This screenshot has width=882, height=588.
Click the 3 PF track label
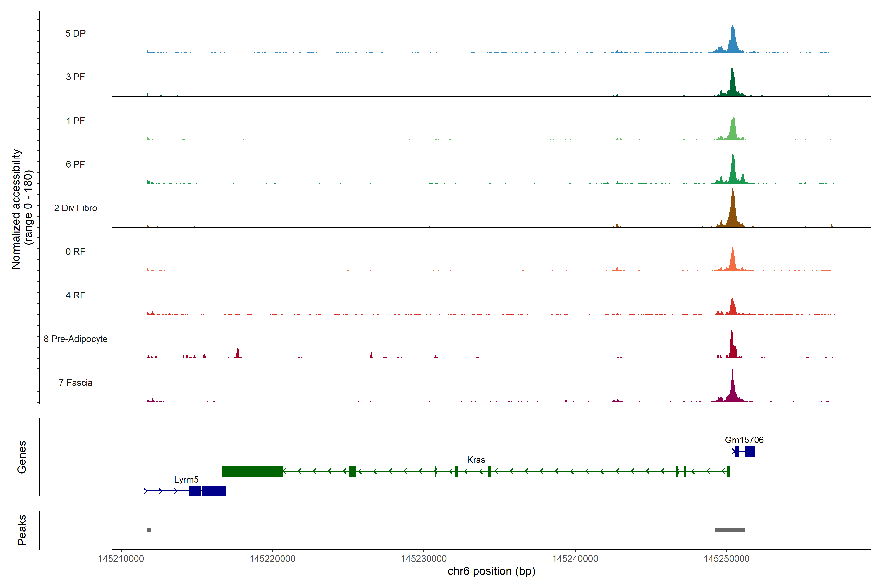(x=75, y=77)
